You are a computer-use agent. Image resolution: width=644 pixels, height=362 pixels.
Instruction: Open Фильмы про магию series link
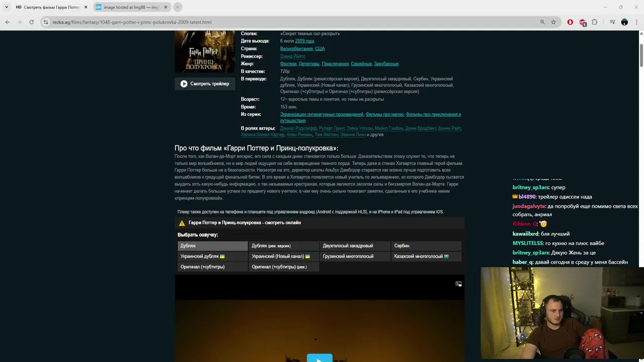[x=384, y=115]
